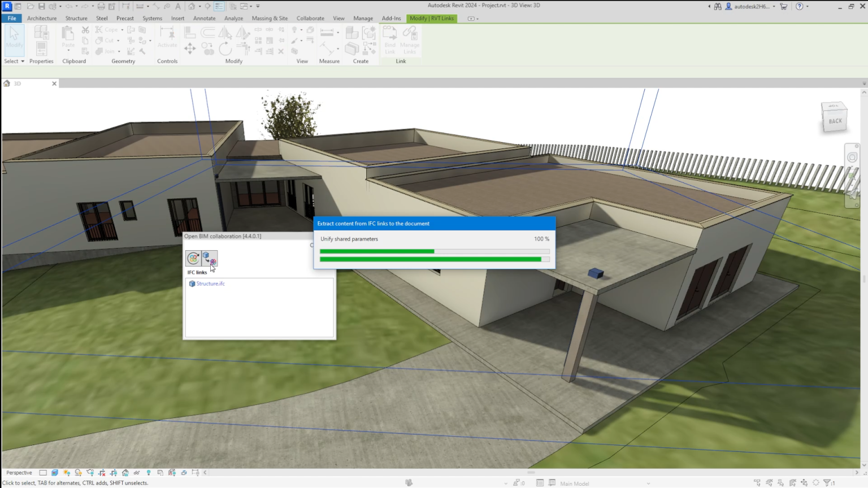Open the Temporary Hide/Isolate glasses icon
This screenshot has width=868, height=488.
click(137, 473)
